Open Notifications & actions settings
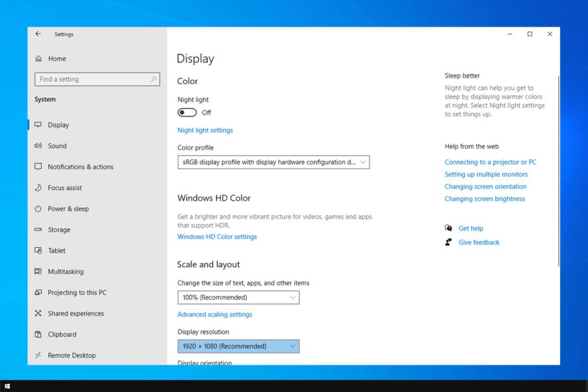588x392 pixels. point(80,167)
